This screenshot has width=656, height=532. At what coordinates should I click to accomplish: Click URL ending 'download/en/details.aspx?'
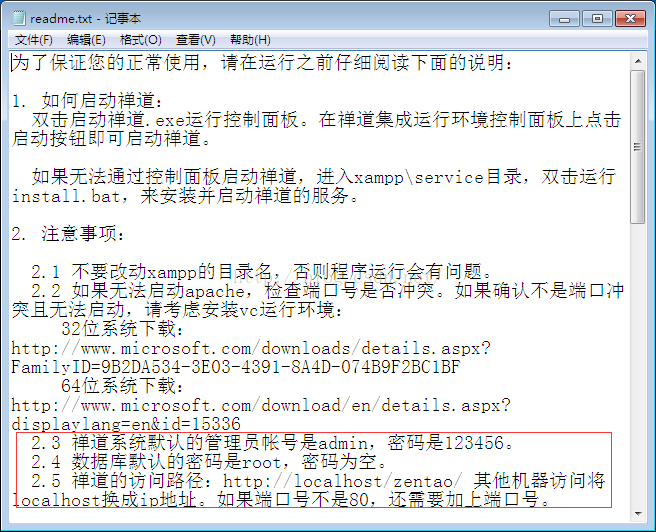pyautogui.click(x=261, y=405)
